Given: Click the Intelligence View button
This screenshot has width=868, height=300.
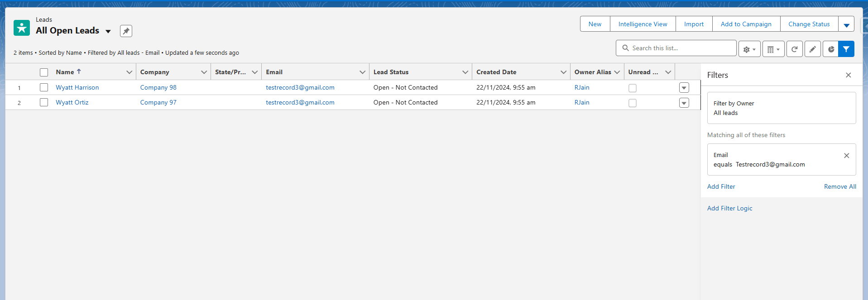Looking at the screenshot, I should point(643,24).
